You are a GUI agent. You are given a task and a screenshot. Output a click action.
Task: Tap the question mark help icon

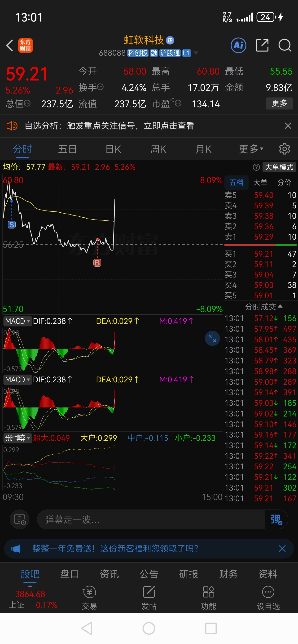tap(256, 167)
